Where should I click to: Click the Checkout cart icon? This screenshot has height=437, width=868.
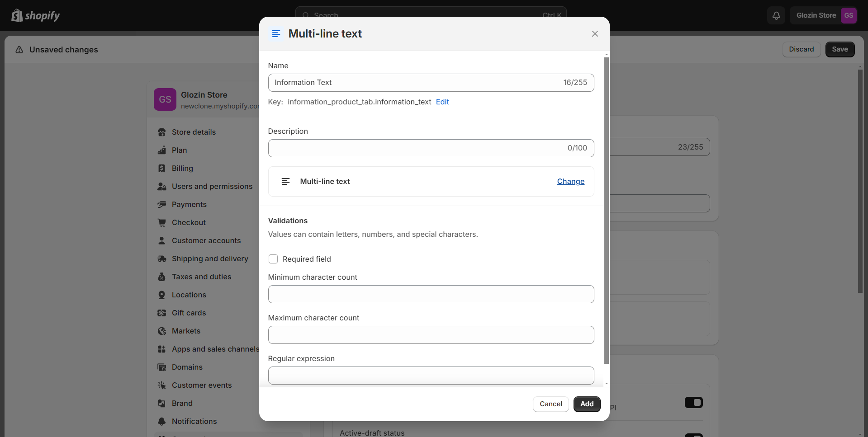[161, 222]
